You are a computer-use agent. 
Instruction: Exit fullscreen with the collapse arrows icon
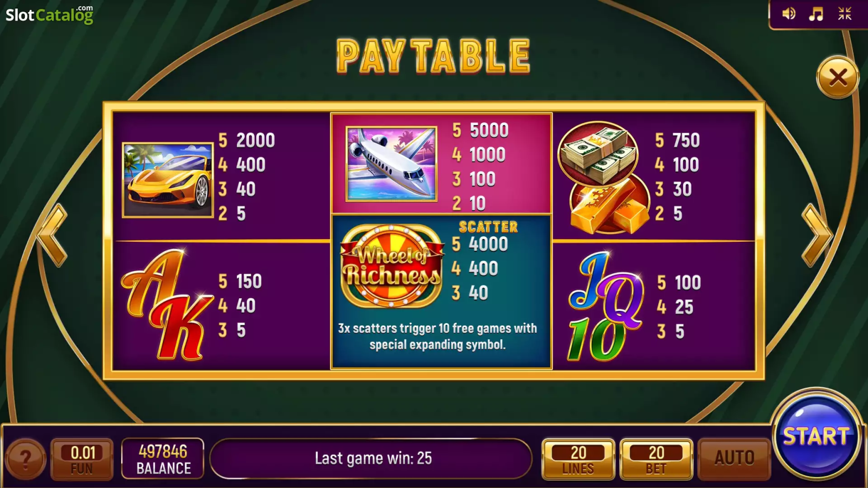tap(844, 14)
